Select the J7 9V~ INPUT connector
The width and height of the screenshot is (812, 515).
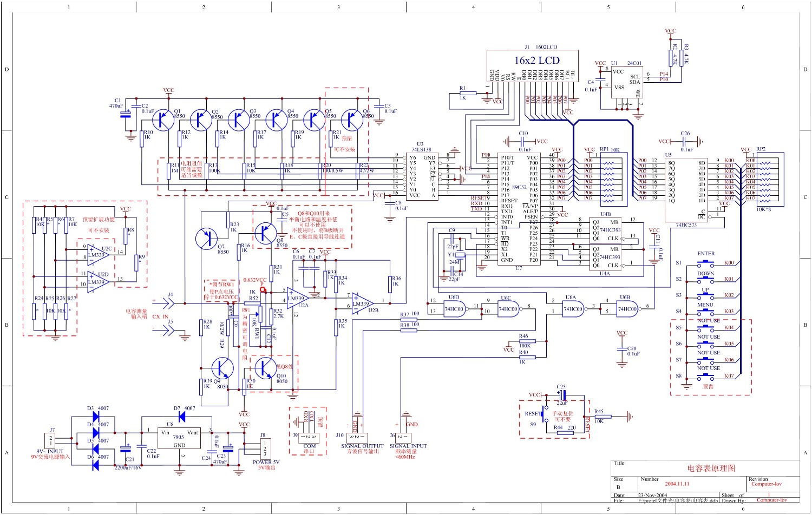point(51,441)
